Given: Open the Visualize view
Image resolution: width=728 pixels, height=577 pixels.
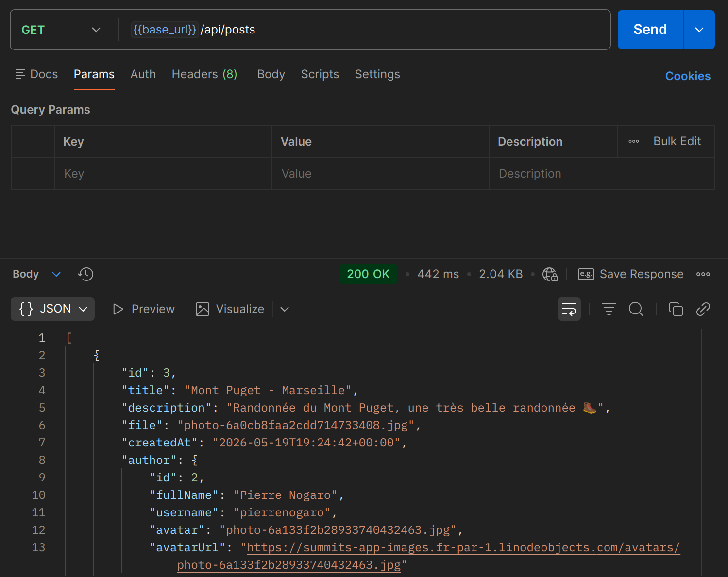Looking at the screenshot, I should (230, 309).
